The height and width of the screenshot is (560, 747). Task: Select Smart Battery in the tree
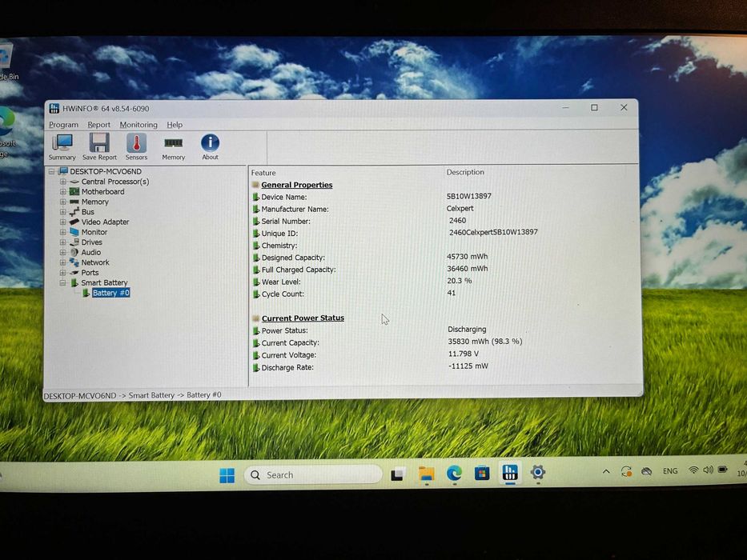pyautogui.click(x=104, y=283)
